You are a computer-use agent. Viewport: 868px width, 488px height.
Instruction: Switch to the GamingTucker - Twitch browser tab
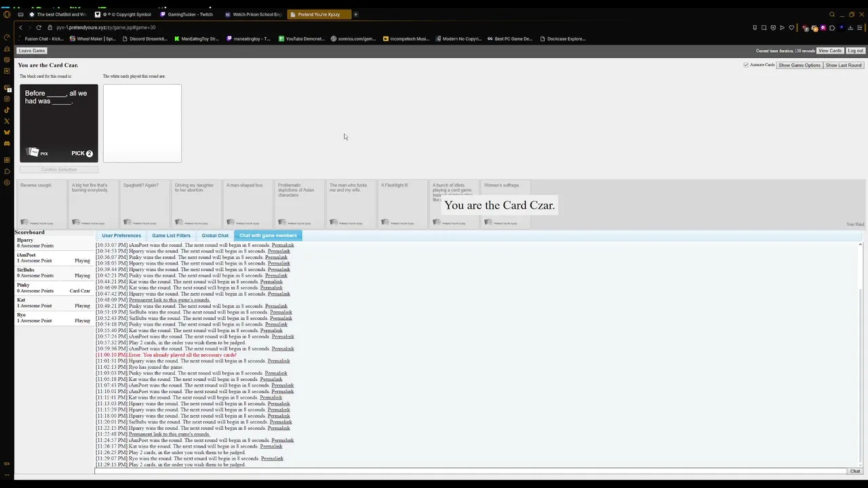[x=187, y=14]
